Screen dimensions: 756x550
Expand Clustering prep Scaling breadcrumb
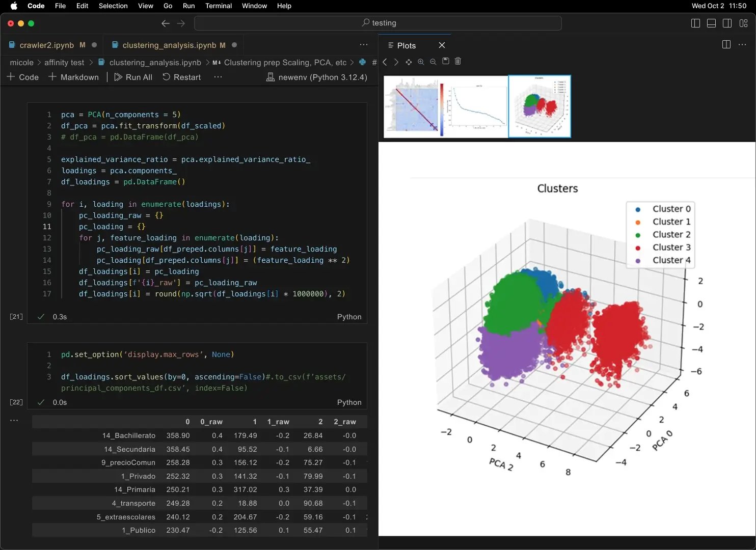[285, 62]
